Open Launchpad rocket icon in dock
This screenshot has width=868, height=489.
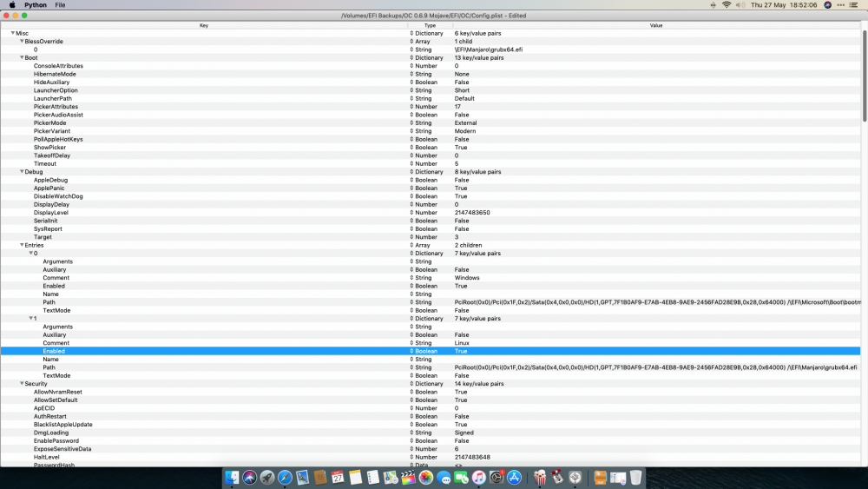(267, 478)
